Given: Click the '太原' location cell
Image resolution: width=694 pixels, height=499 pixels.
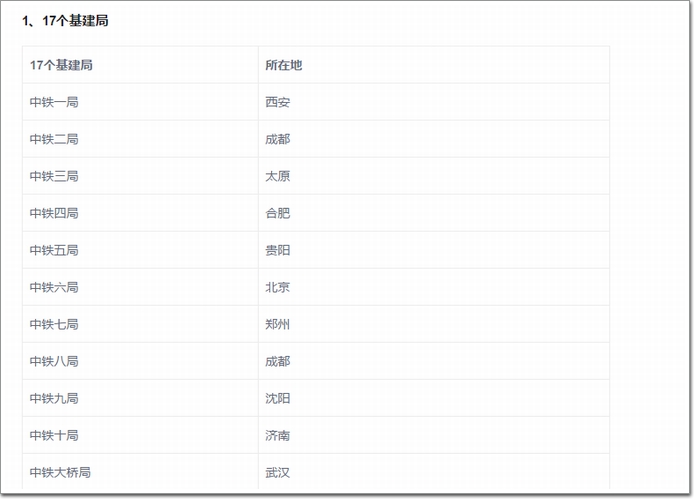Looking at the screenshot, I should point(434,176).
